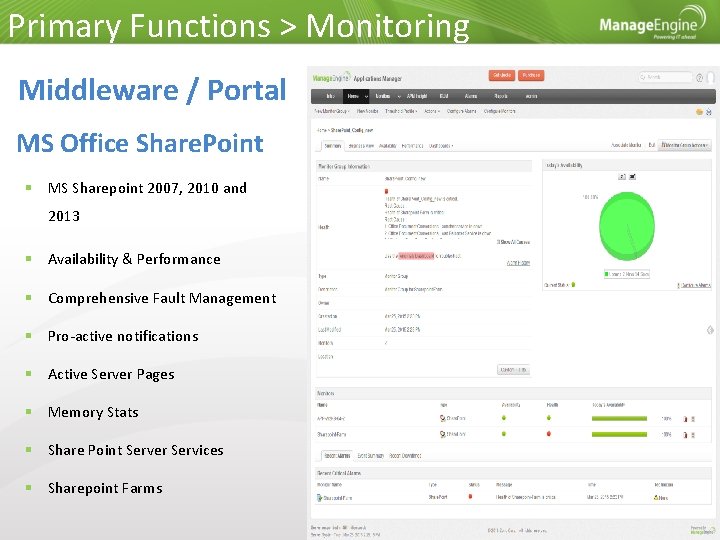The width and height of the screenshot is (720, 540).
Task: Click the red status icon in alarm row
Action: point(470,496)
